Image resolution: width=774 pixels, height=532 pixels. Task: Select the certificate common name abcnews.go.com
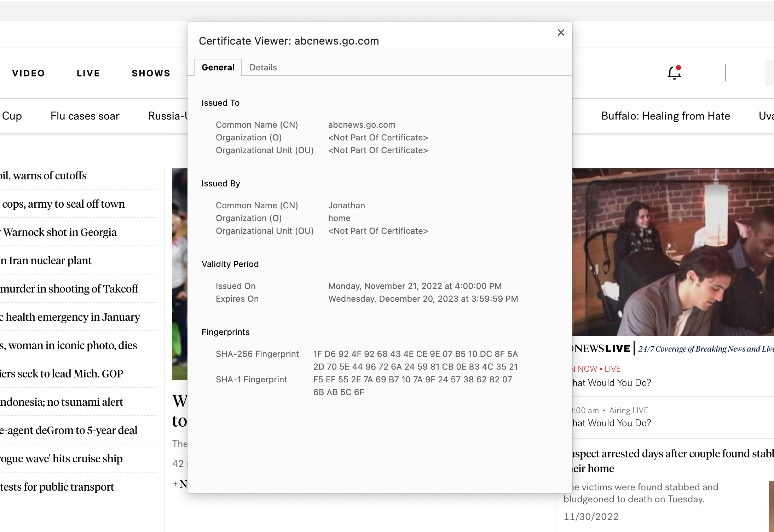362,125
